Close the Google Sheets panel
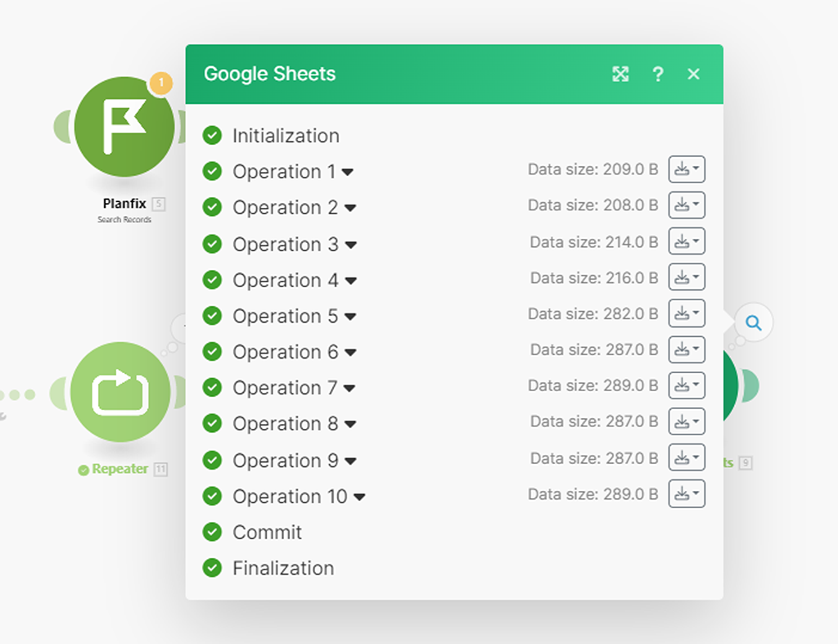Screen dimensions: 838x644 (x=693, y=74)
